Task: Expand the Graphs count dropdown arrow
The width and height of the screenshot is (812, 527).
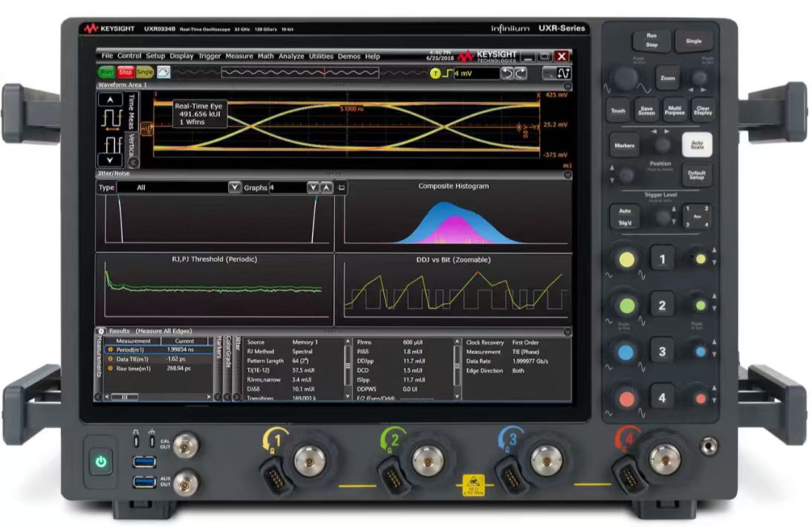Action: [x=313, y=187]
